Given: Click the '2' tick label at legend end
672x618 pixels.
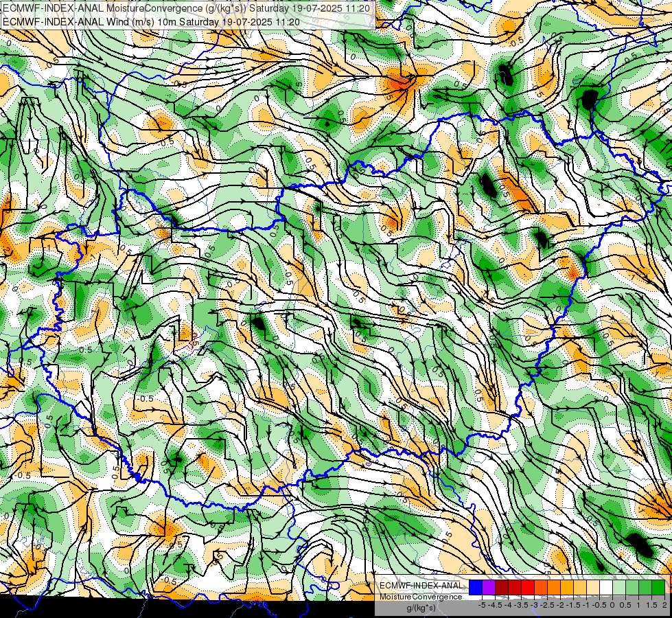Looking at the screenshot, I should click(x=665, y=605).
